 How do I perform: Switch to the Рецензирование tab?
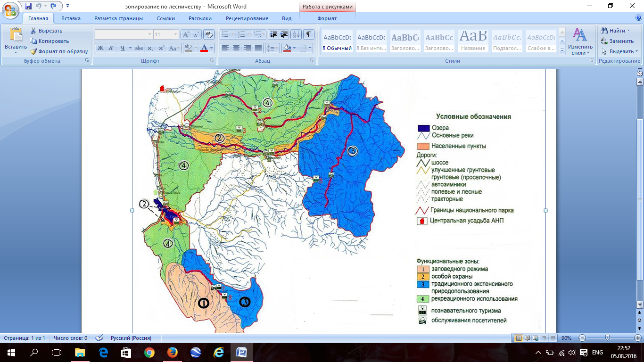247,18
